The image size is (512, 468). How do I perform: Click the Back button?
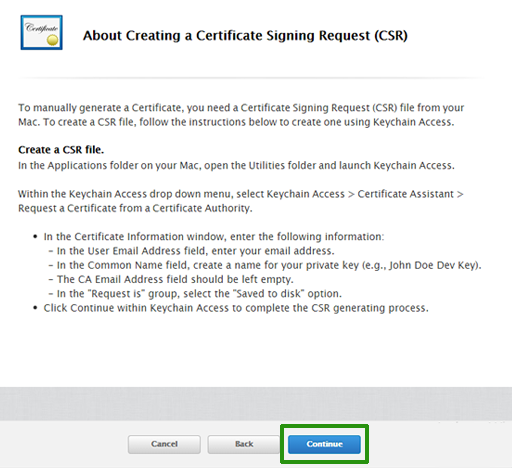click(x=244, y=444)
